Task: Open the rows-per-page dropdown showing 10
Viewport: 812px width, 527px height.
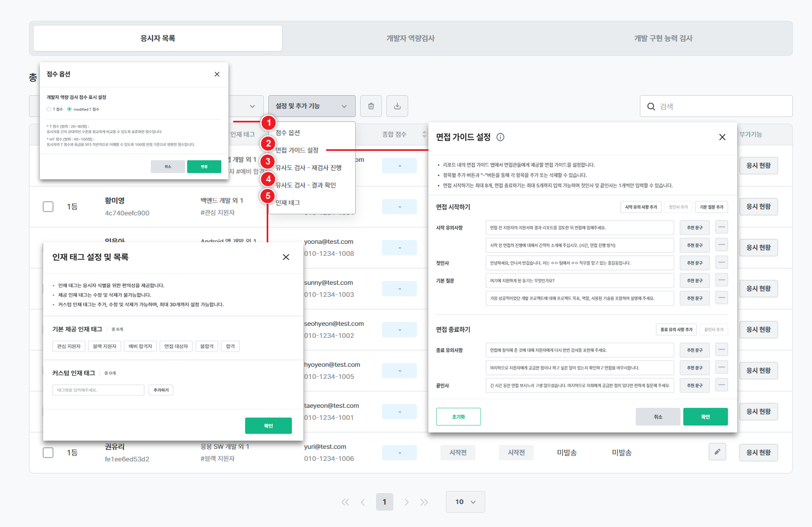Action: click(x=465, y=502)
